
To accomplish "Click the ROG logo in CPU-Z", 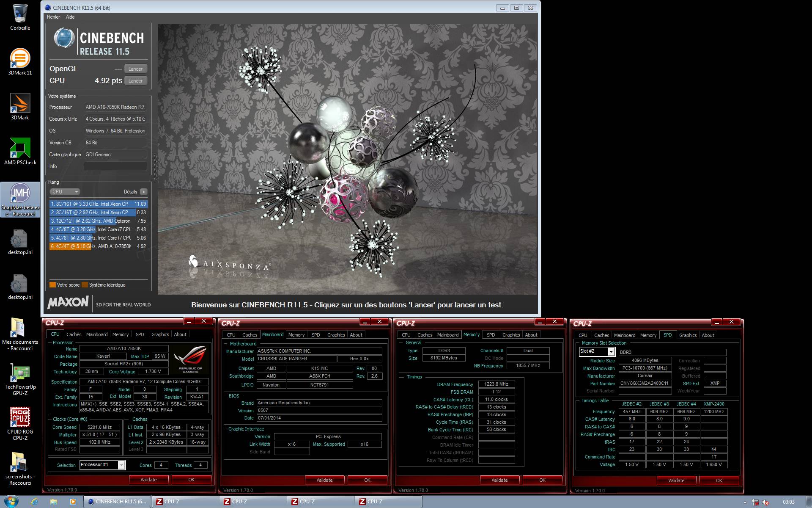I will [191, 359].
